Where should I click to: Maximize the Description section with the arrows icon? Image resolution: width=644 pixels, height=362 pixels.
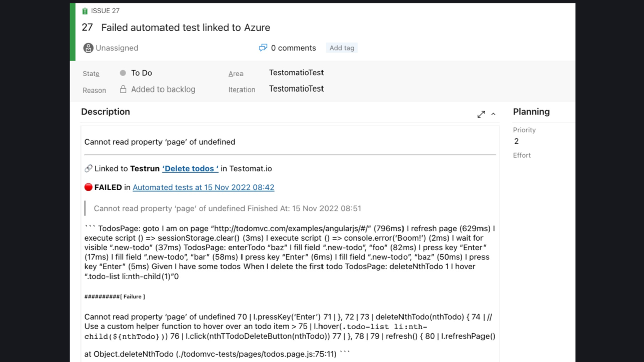click(481, 114)
